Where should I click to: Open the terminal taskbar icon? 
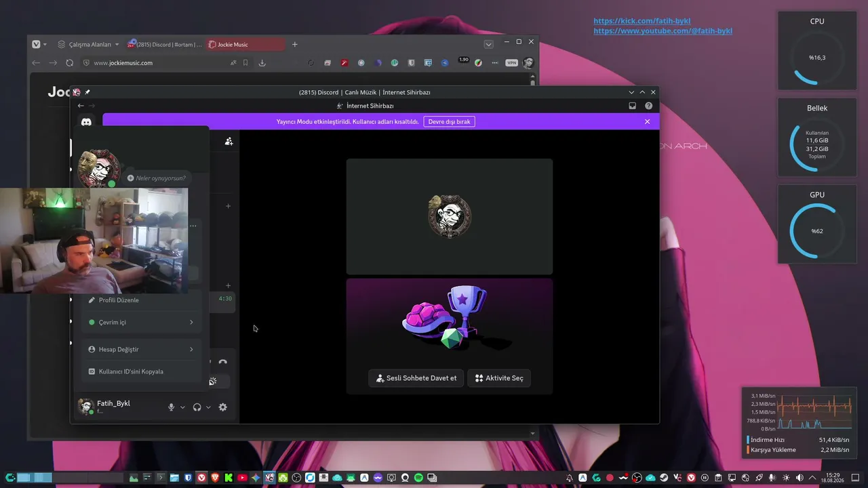click(x=161, y=478)
